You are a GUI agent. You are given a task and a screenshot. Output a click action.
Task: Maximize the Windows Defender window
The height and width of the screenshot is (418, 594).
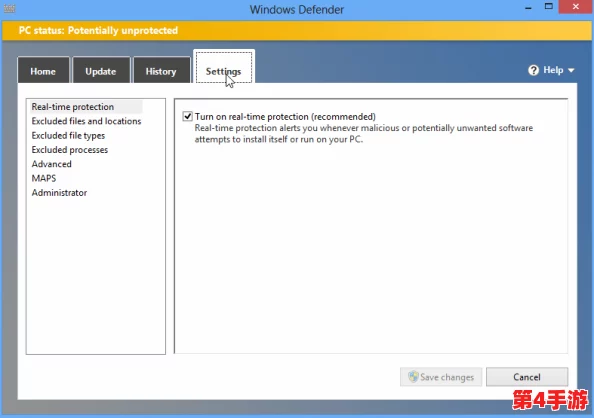pyautogui.click(x=549, y=6)
